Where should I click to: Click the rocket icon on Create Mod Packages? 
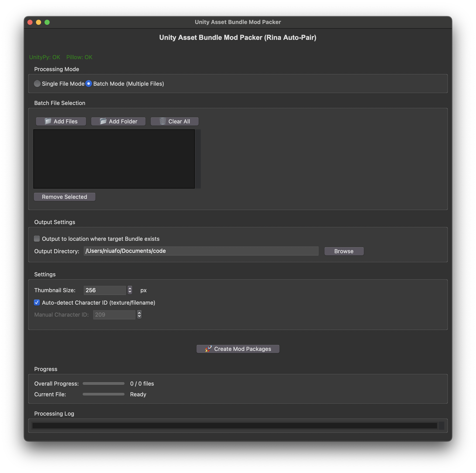(x=208, y=349)
